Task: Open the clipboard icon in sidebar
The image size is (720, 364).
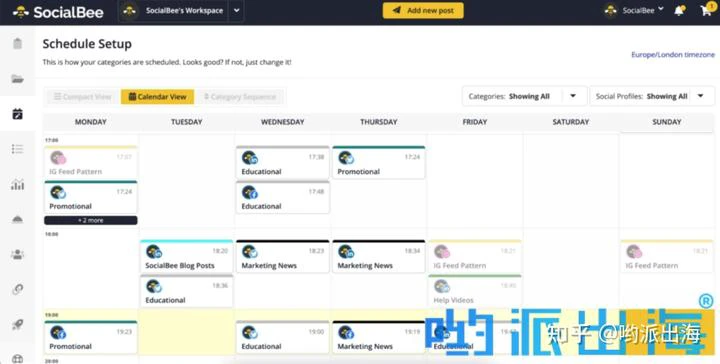Action: click(17, 44)
